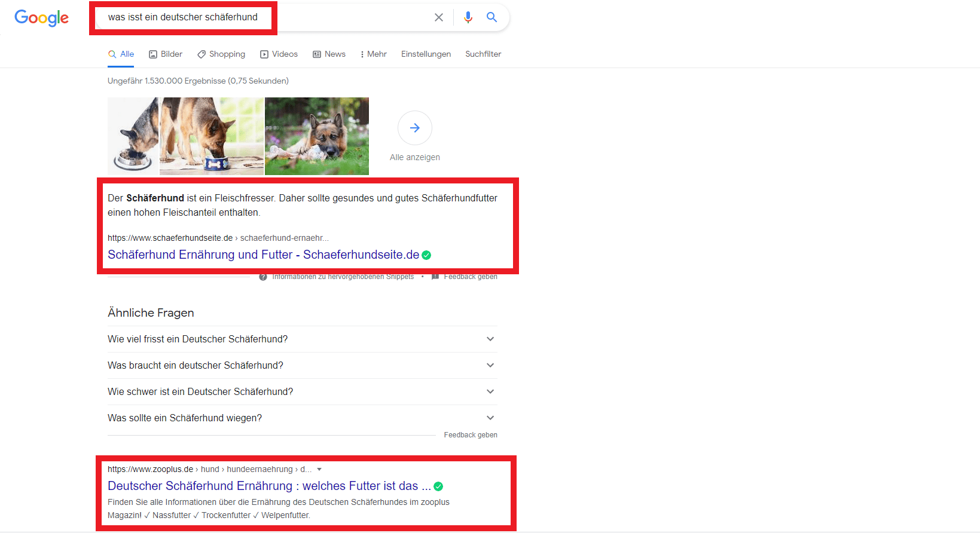
Task: Expand 'Was sollte ein Schäferhund wiegen?'
Action: tap(303, 418)
